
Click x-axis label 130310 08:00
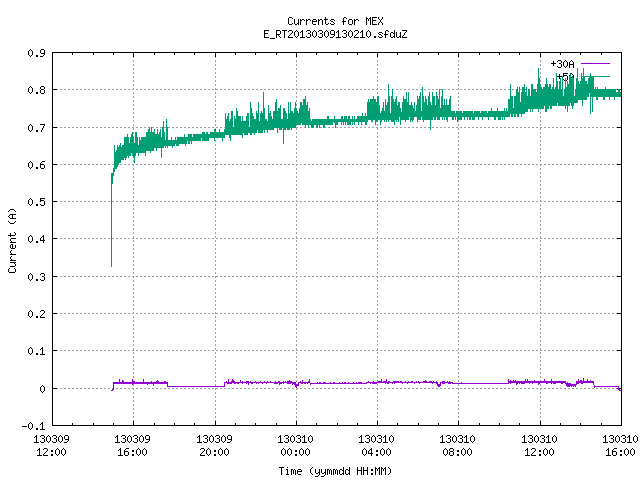point(458,446)
